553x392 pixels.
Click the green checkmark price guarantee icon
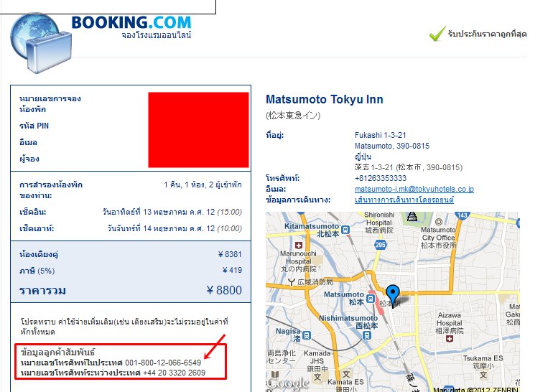(437, 34)
